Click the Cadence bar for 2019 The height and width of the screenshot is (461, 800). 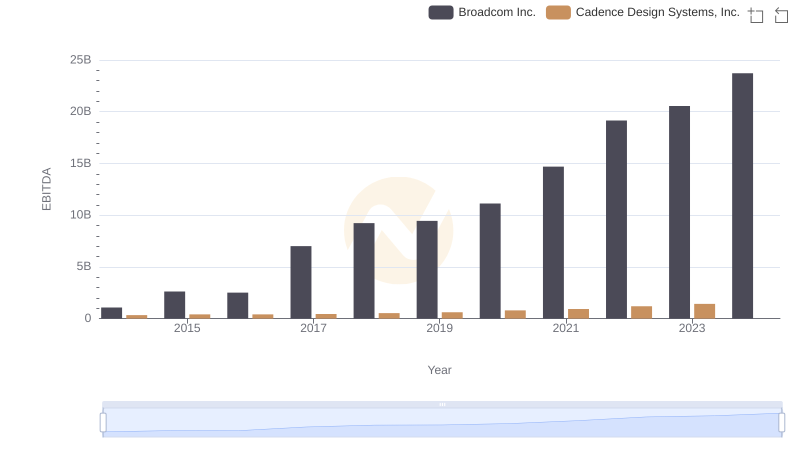pos(452,315)
